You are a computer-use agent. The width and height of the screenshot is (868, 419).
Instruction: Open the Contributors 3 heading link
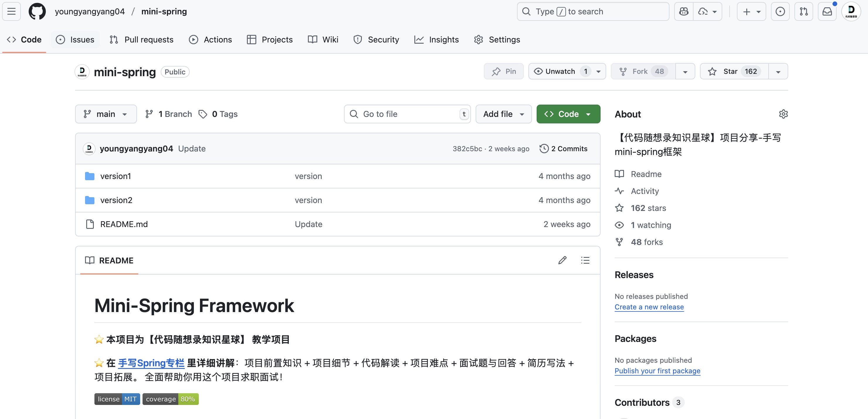click(649, 402)
